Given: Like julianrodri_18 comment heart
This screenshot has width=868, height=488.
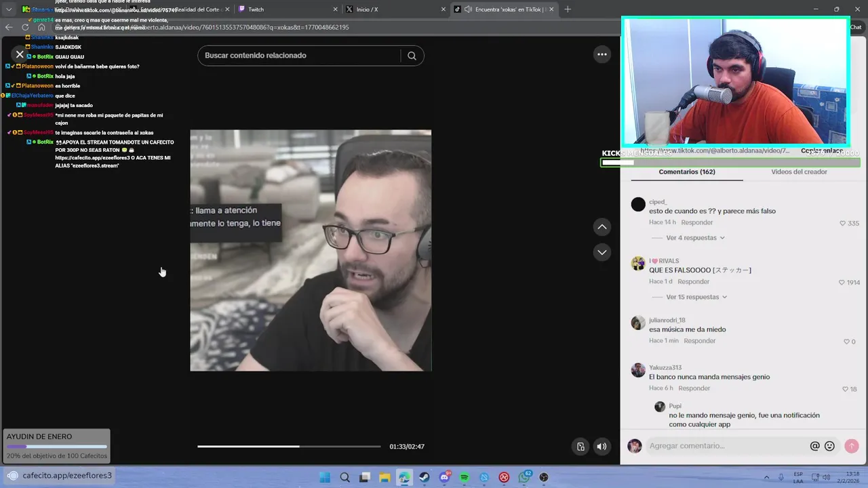Looking at the screenshot, I should point(846,342).
